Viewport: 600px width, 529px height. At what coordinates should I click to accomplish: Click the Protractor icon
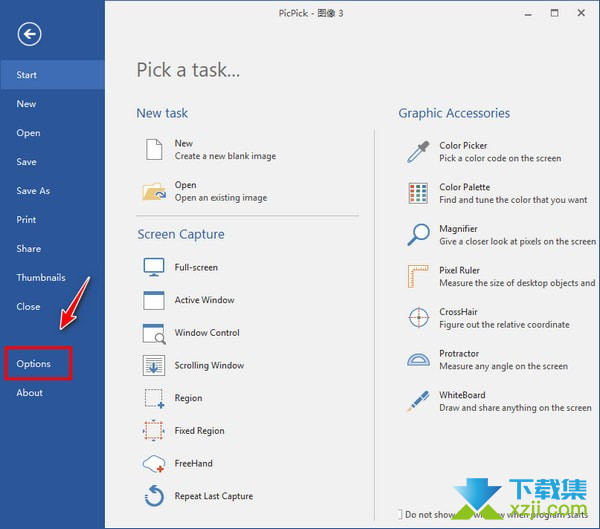(x=418, y=359)
